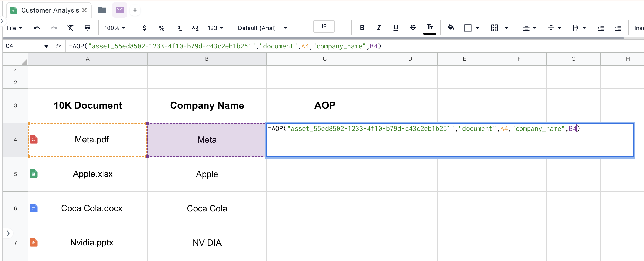Select the 'AOP' header cell
644x261 pixels.
(x=325, y=106)
